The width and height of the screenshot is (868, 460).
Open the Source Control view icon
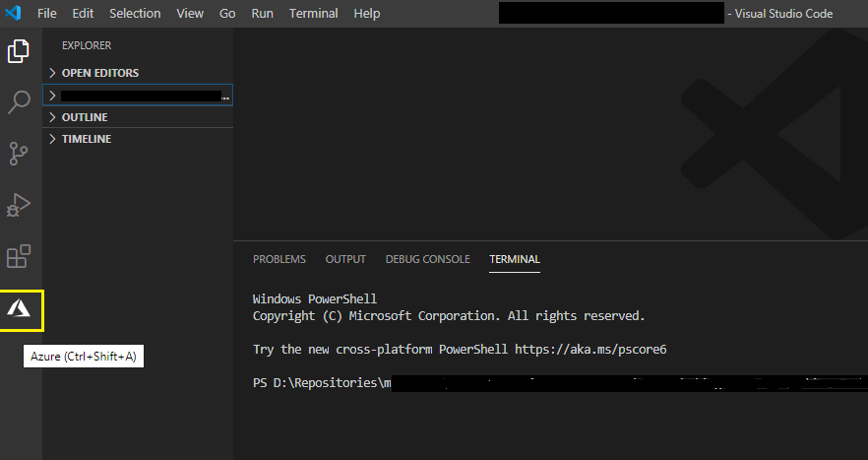coord(19,154)
